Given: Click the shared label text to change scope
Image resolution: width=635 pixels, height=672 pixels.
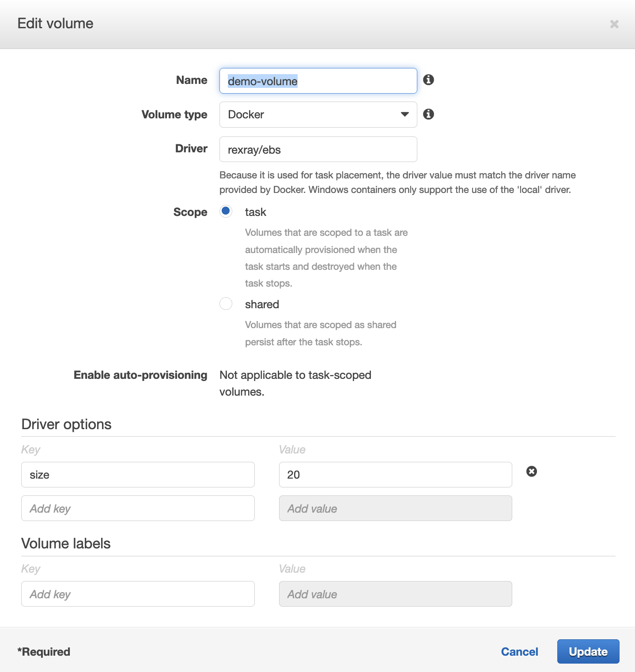Looking at the screenshot, I should pyautogui.click(x=262, y=304).
